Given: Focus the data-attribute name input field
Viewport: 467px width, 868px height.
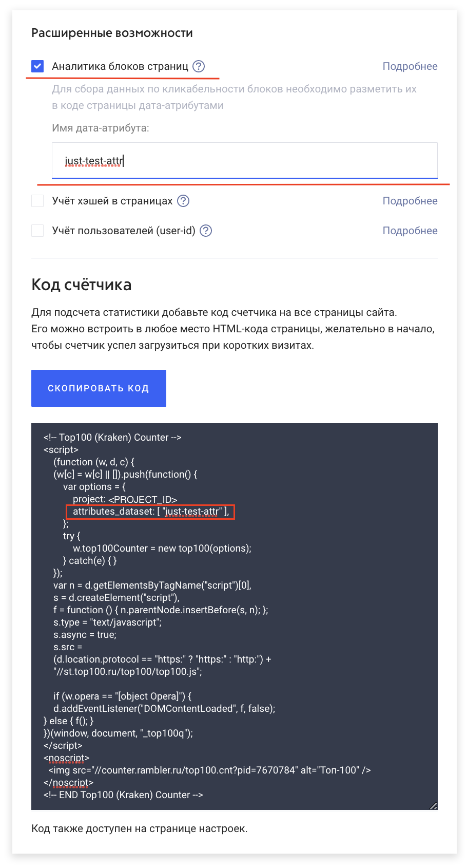Looking at the screenshot, I should coord(245,161).
